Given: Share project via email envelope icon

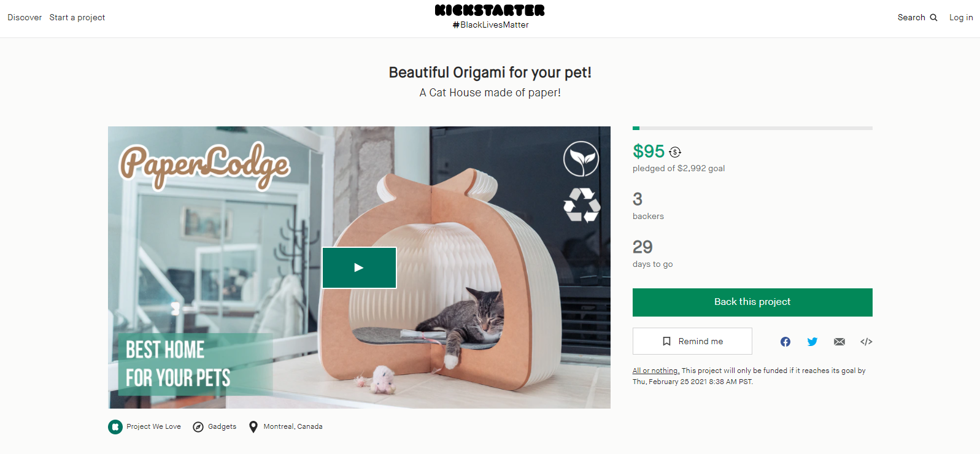Looking at the screenshot, I should click(839, 342).
